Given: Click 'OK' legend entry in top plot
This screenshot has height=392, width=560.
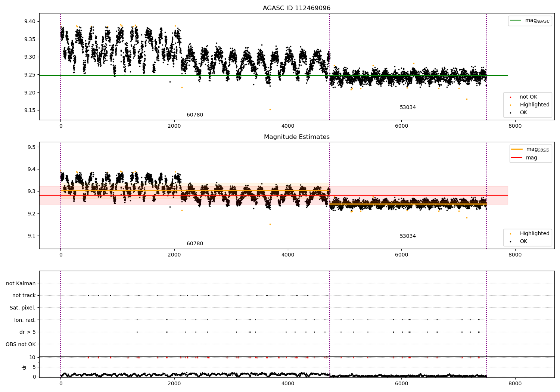Looking at the screenshot, I should tap(519, 113).
